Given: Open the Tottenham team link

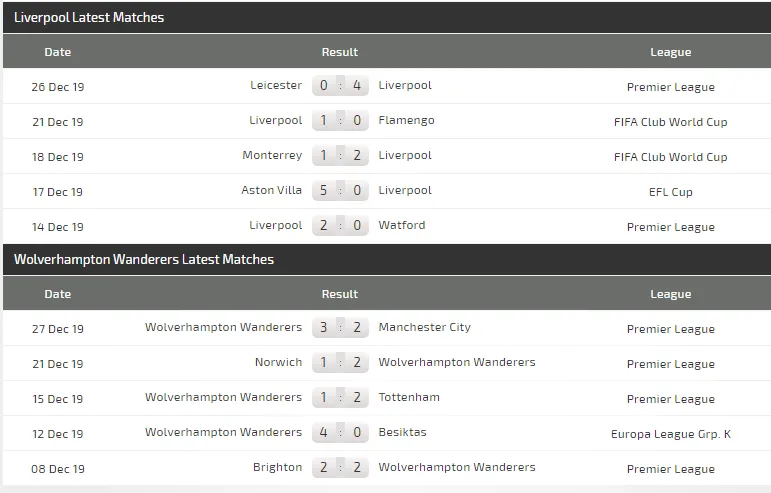Looking at the screenshot, I should click(x=409, y=397).
